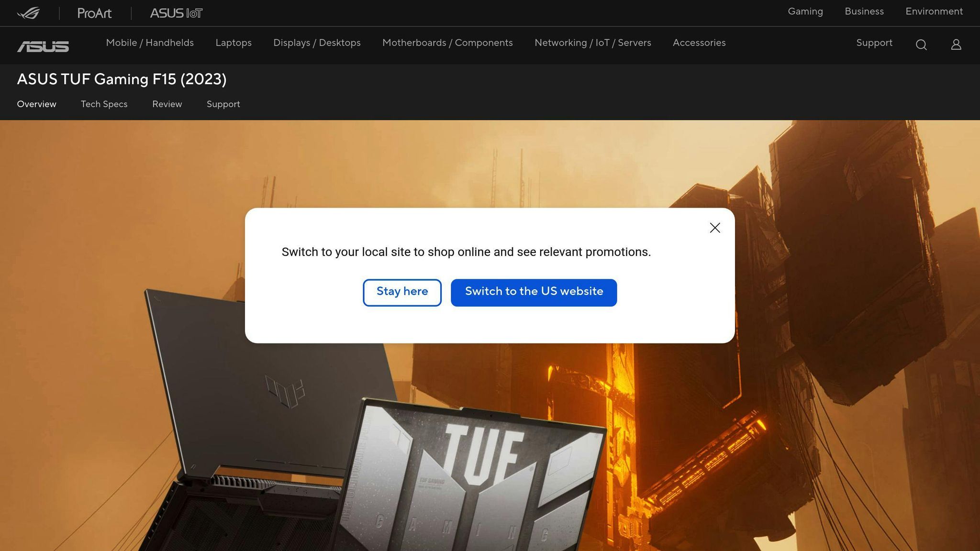
Task: Close the local site dialog
Action: (715, 228)
